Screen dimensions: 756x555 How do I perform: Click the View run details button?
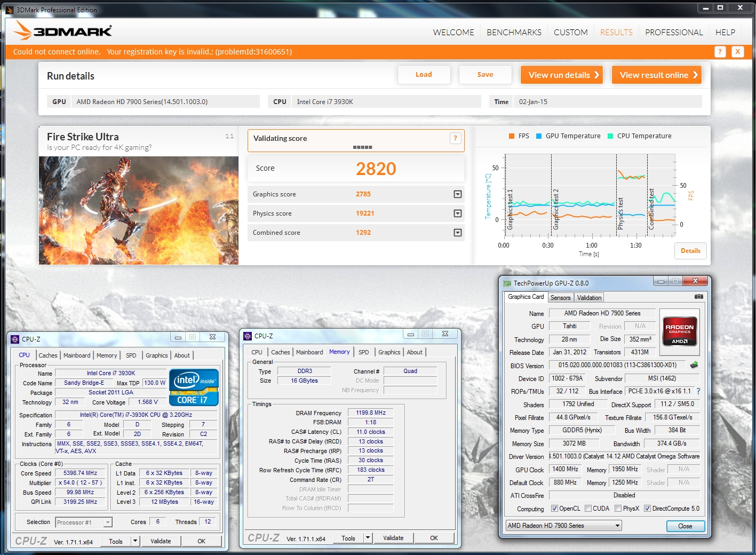[562, 75]
